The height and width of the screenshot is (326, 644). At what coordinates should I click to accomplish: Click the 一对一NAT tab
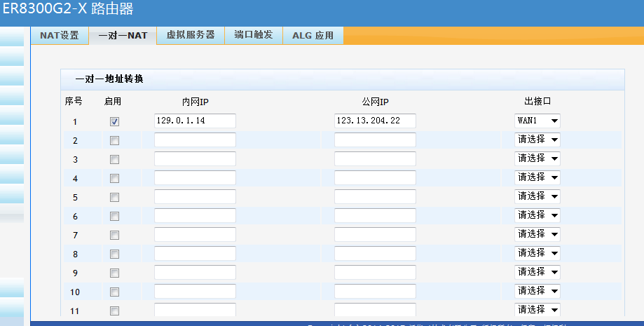(x=123, y=36)
